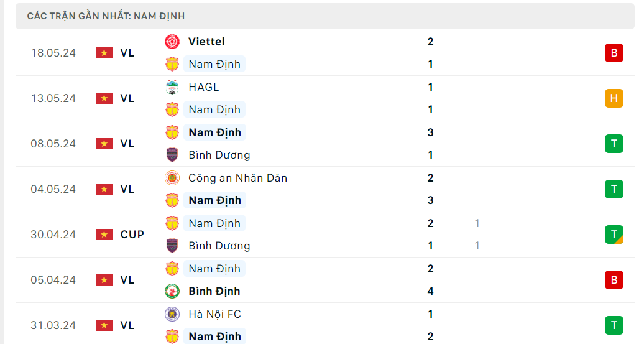Click the Hà Nội FC logo

click(172, 314)
